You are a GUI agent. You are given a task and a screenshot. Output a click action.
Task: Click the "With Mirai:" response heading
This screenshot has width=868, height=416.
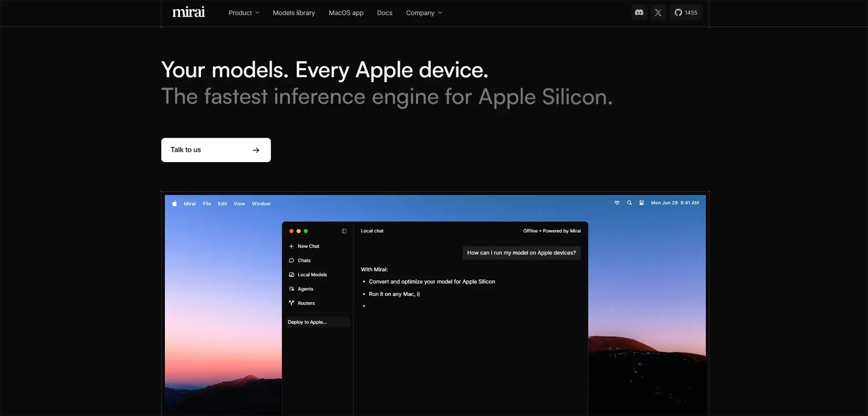374,270
